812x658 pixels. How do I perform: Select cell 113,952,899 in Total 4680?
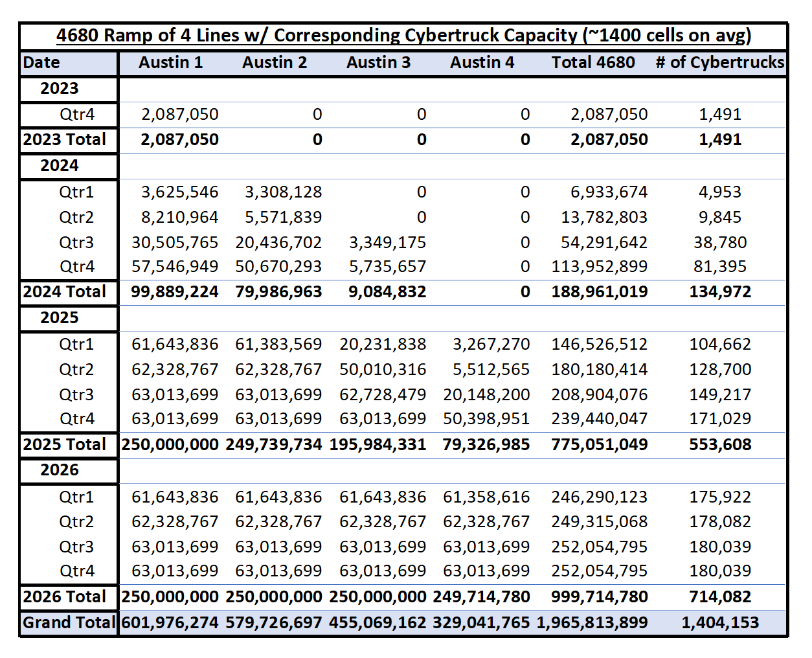600,267
